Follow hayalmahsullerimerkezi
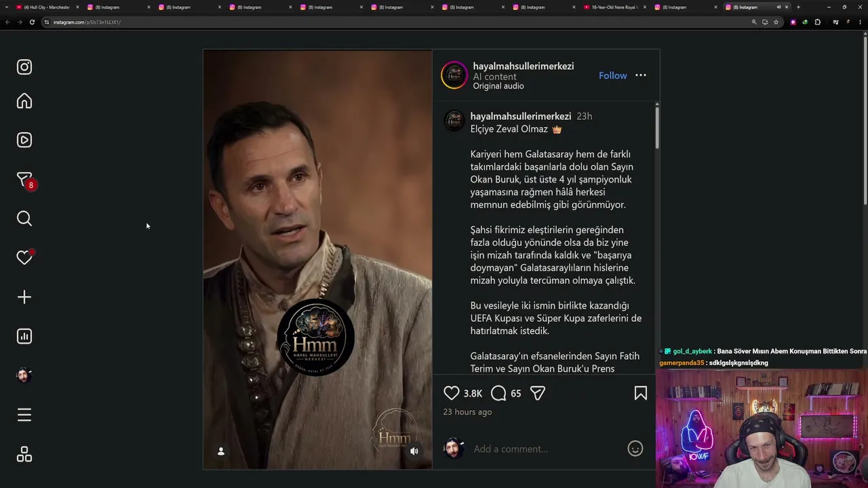868x488 pixels. [613, 75]
